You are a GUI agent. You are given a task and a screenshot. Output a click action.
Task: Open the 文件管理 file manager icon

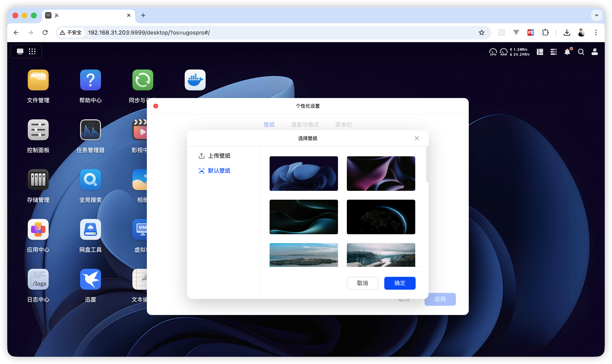[x=38, y=80]
